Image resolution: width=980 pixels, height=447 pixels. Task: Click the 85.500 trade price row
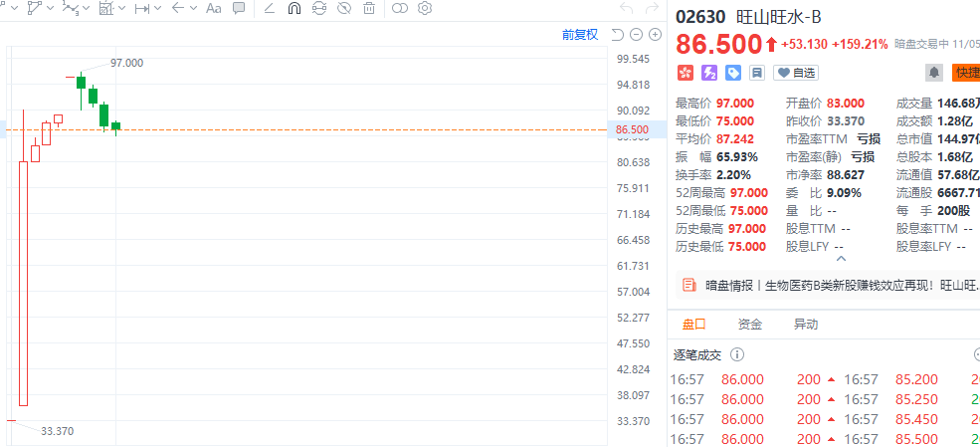(x=914, y=439)
